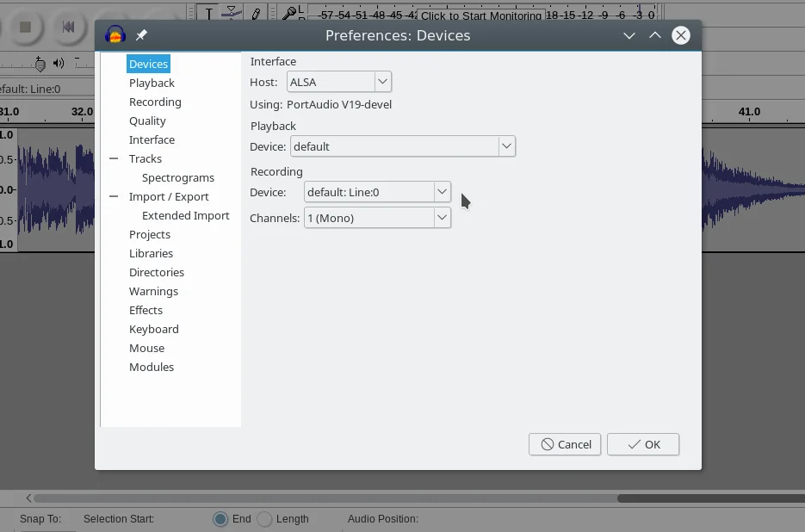Click Skip to Start button in Audacity
The height and width of the screenshot is (532, 805).
click(x=67, y=27)
